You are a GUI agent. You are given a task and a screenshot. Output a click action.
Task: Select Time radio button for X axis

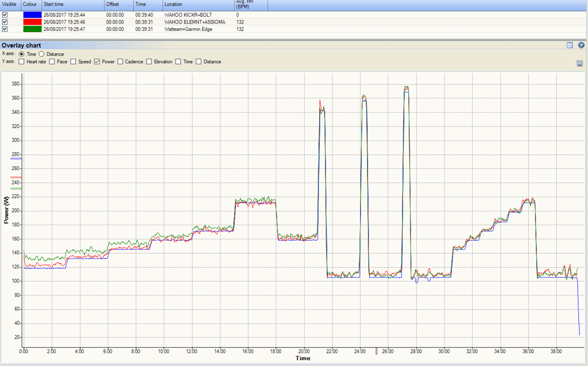coord(22,54)
